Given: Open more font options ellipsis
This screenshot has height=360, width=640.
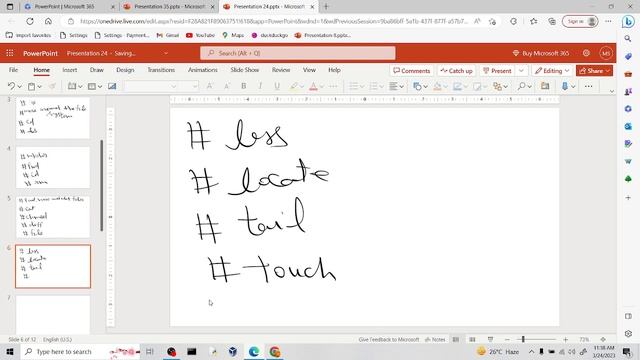Looking at the screenshot, I should [x=333, y=86].
